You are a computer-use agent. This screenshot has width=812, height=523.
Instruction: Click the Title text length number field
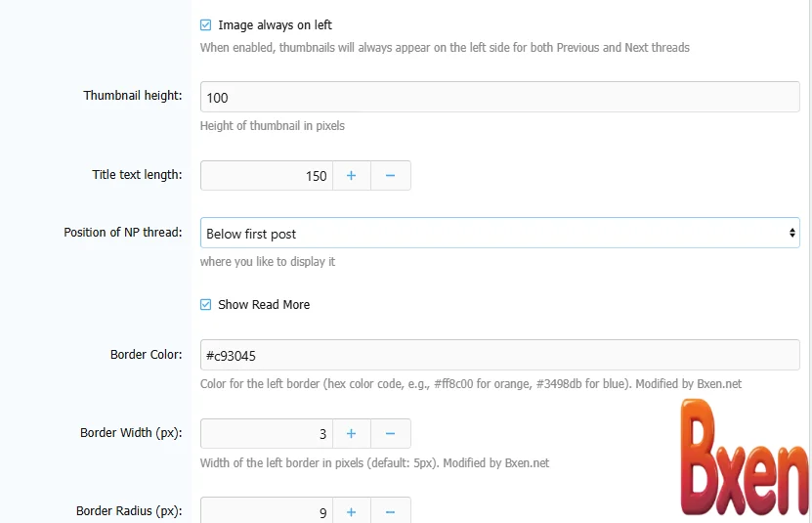coord(267,176)
